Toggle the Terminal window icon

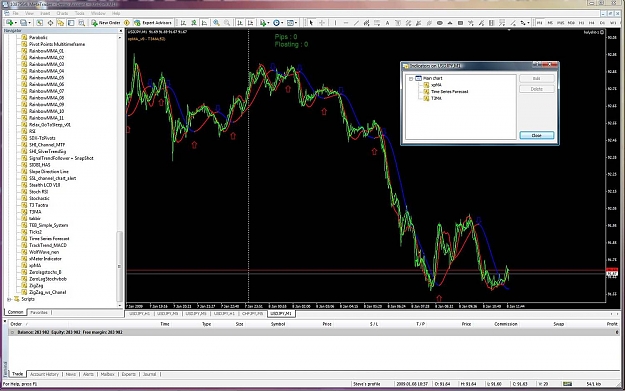click(x=71, y=23)
